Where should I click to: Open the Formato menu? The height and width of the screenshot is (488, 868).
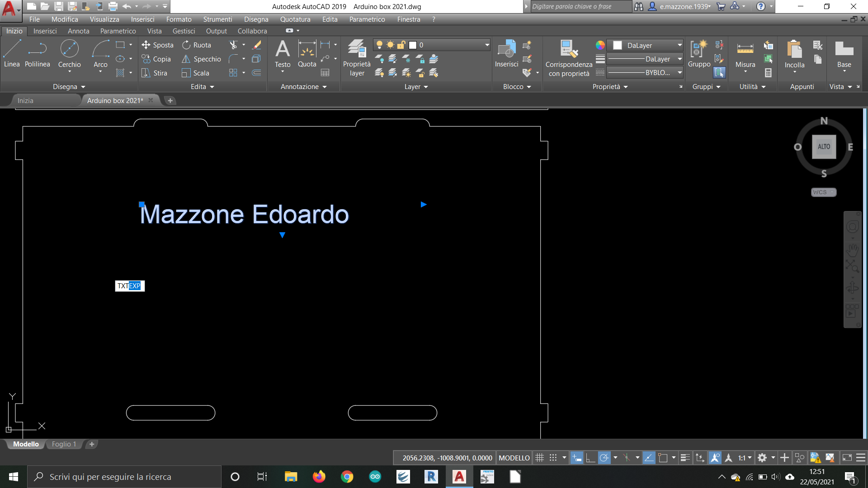click(x=179, y=19)
